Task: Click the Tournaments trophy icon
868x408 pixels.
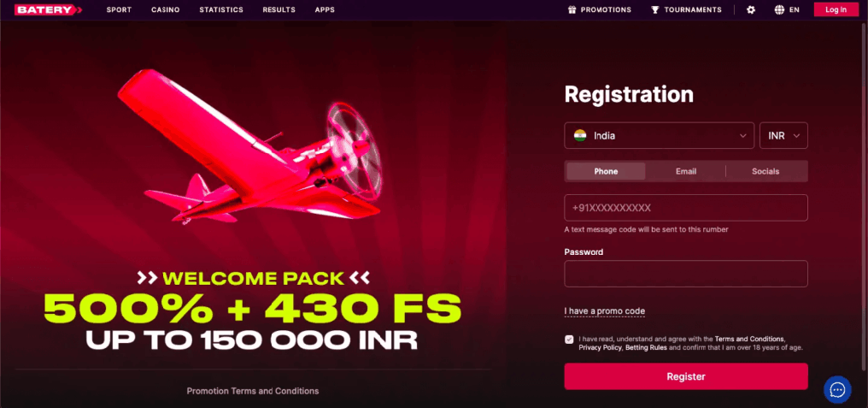Action: [655, 9]
